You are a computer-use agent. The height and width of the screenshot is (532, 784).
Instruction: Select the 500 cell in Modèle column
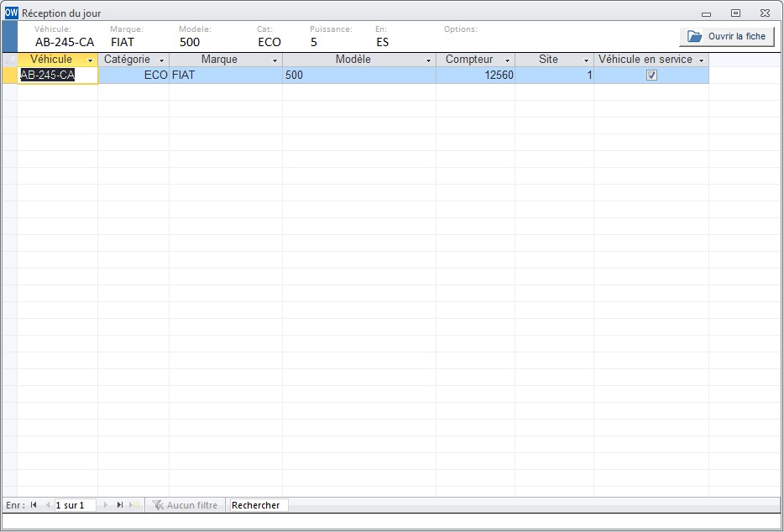coord(359,75)
